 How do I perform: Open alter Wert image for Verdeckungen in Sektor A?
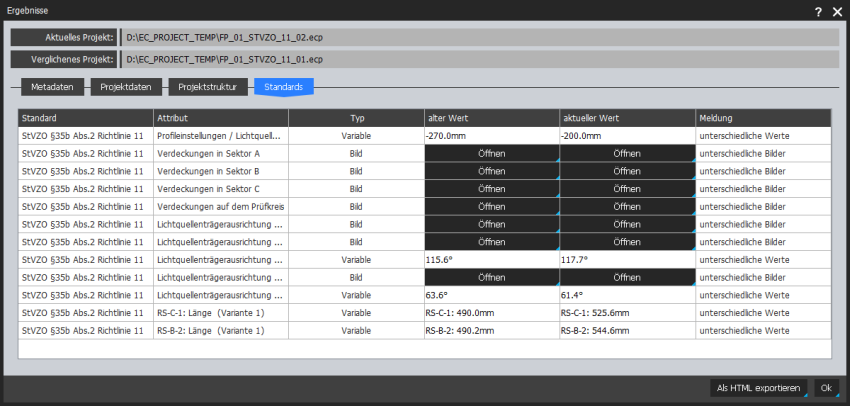pos(492,153)
